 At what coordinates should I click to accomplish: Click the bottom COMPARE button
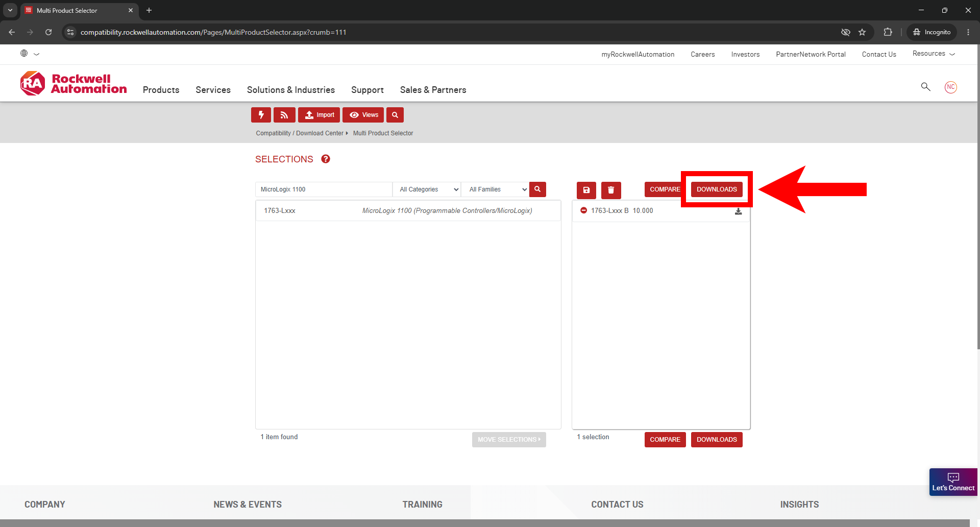665,440
